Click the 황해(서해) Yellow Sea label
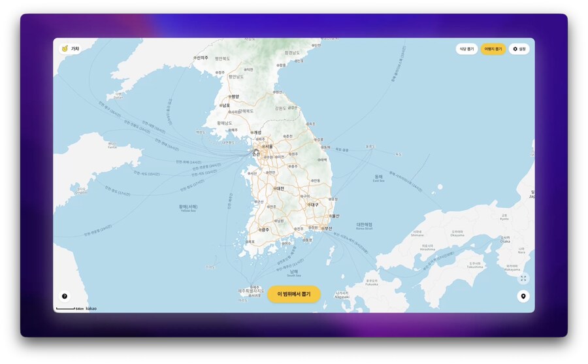Screen dimensions: 588x364 pos(188,208)
